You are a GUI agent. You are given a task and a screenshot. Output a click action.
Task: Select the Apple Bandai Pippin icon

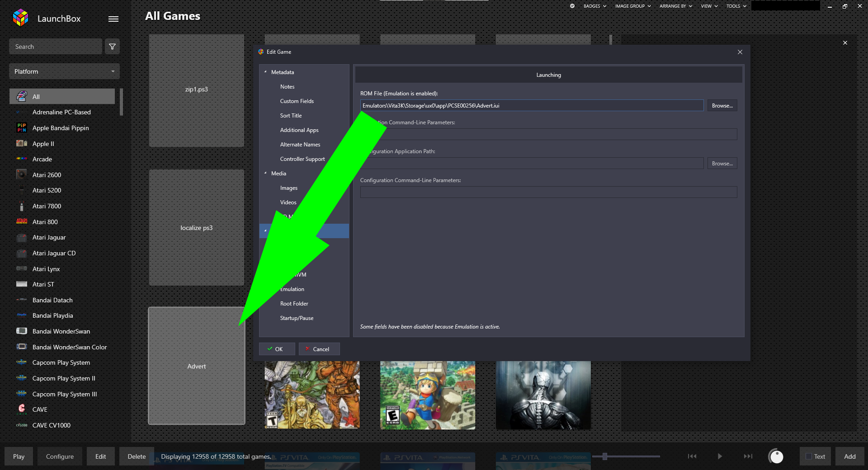[x=21, y=128]
